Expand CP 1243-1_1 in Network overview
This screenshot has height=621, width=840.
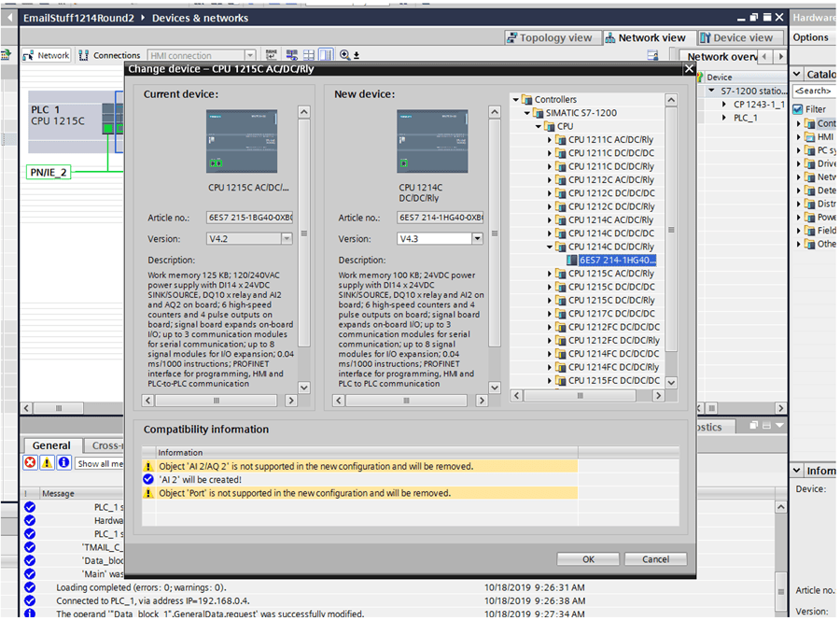coord(723,105)
